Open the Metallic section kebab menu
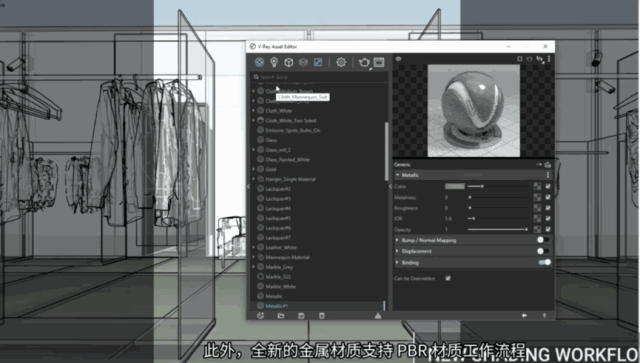Image resolution: width=640 pixels, height=363 pixels. pos(548,175)
